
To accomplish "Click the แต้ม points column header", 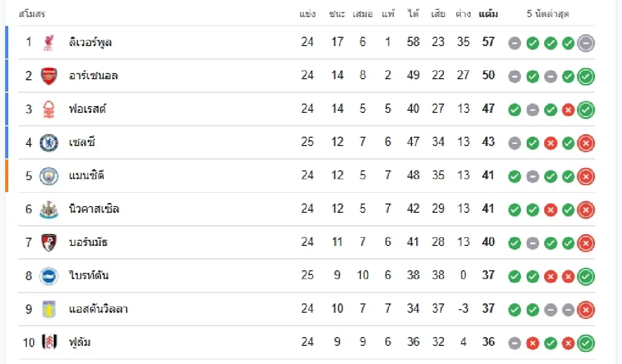I will [488, 14].
